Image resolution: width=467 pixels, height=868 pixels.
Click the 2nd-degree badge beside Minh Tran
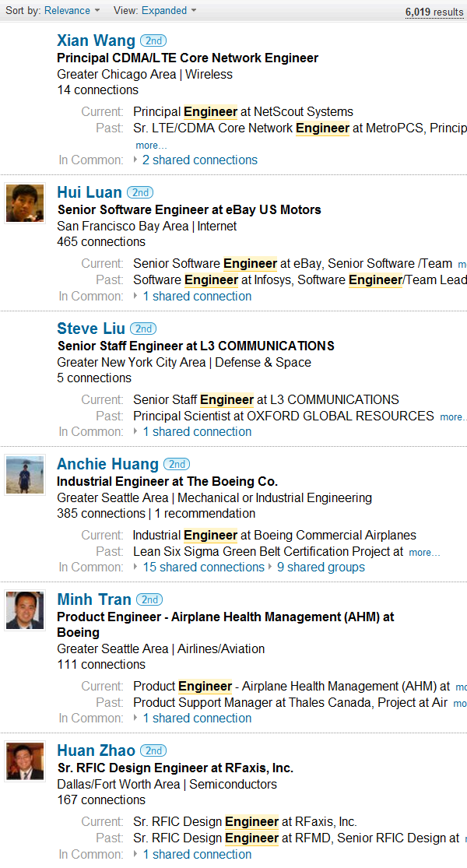149,599
